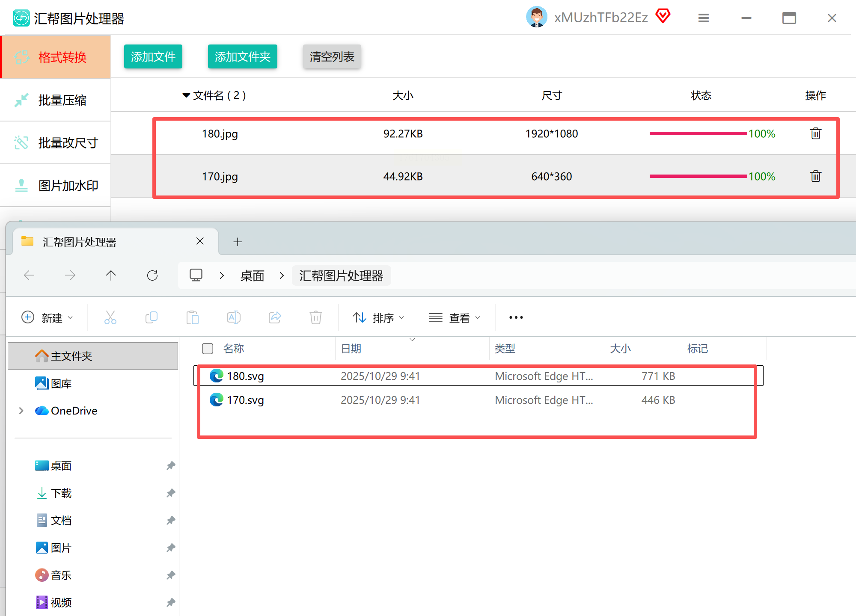This screenshot has width=856, height=616.
Task: Delete 170.jpg using its trash icon
Action: (815, 176)
